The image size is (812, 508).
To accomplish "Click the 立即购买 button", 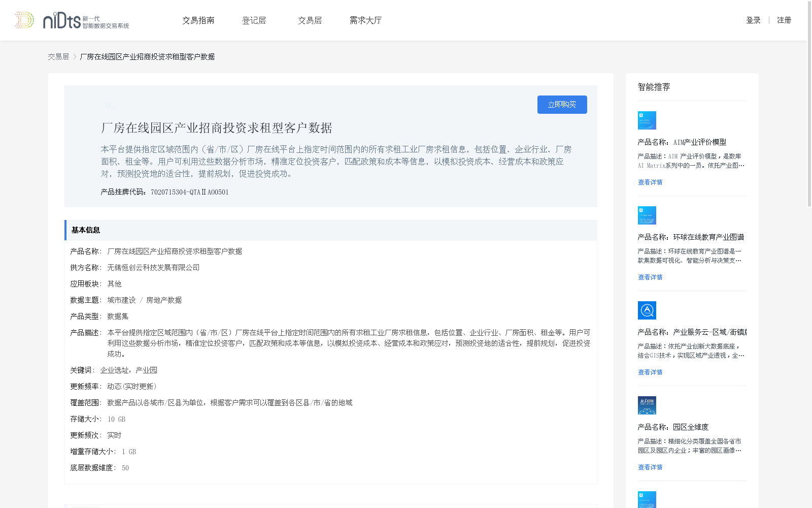I will [x=562, y=105].
